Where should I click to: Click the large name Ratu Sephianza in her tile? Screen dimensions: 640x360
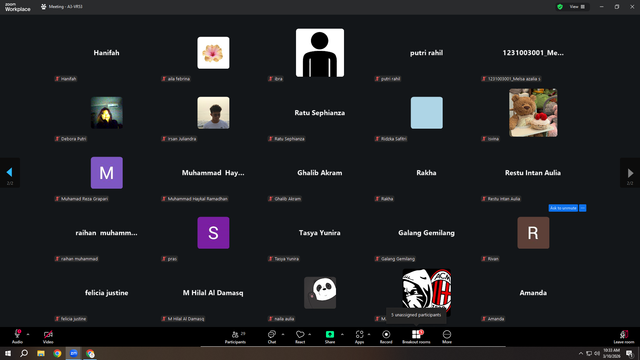tap(320, 113)
